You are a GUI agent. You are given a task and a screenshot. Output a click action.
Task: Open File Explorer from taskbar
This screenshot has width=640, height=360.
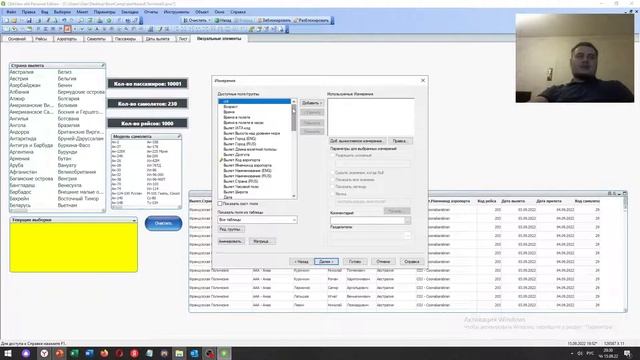click(x=179, y=353)
